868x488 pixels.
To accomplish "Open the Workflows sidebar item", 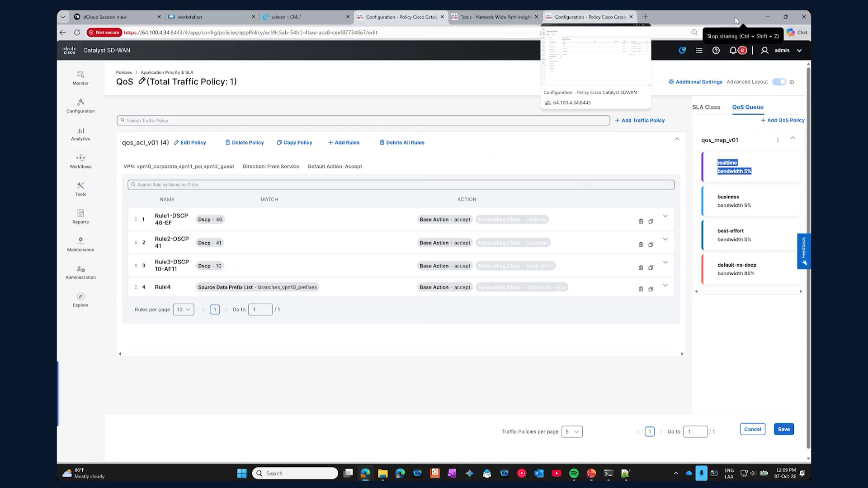I will pyautogui.click(x=80, y=161).
